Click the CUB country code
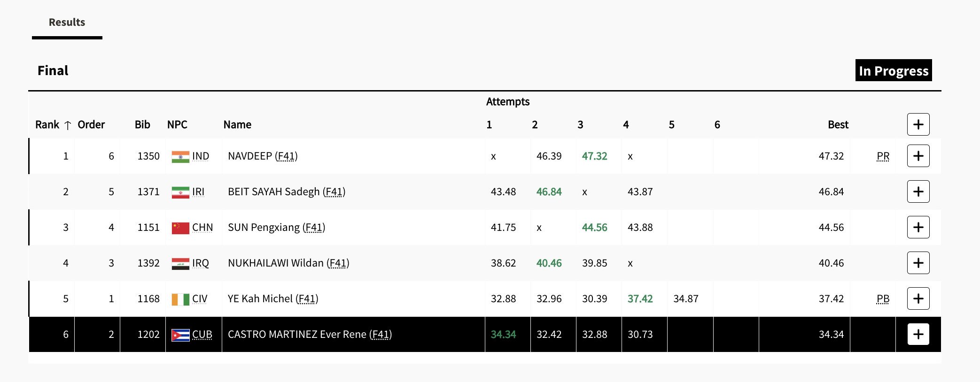 tap(202, 335)
